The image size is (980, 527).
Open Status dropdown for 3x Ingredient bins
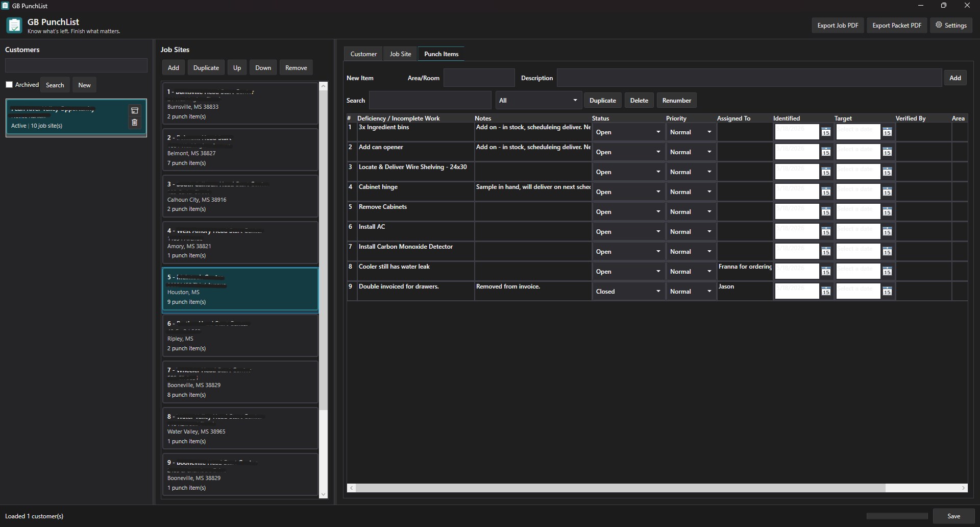click(628, 132)
